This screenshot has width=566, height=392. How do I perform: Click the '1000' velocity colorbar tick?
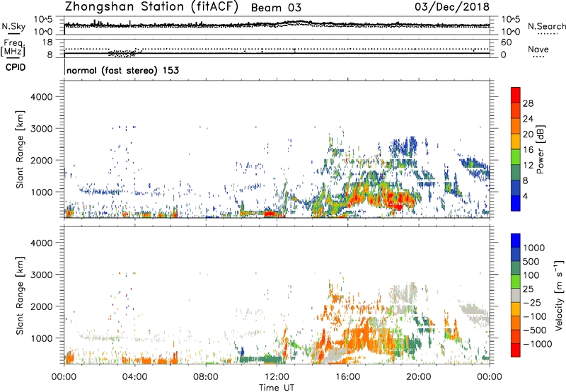point(534,248)
